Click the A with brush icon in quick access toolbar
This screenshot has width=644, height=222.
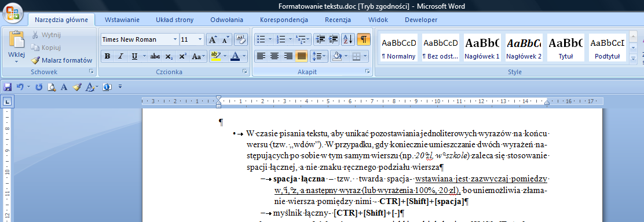click(90, 87)
